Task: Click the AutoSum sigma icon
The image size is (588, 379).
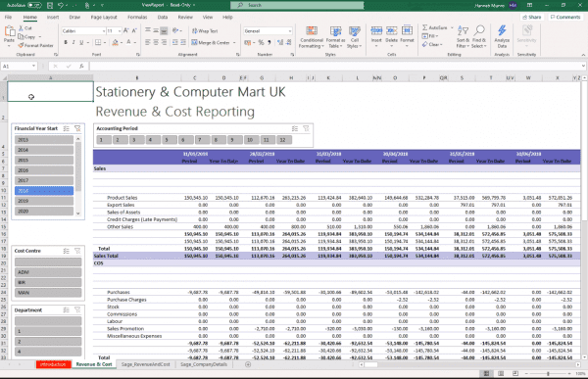Action: point(425,27)
